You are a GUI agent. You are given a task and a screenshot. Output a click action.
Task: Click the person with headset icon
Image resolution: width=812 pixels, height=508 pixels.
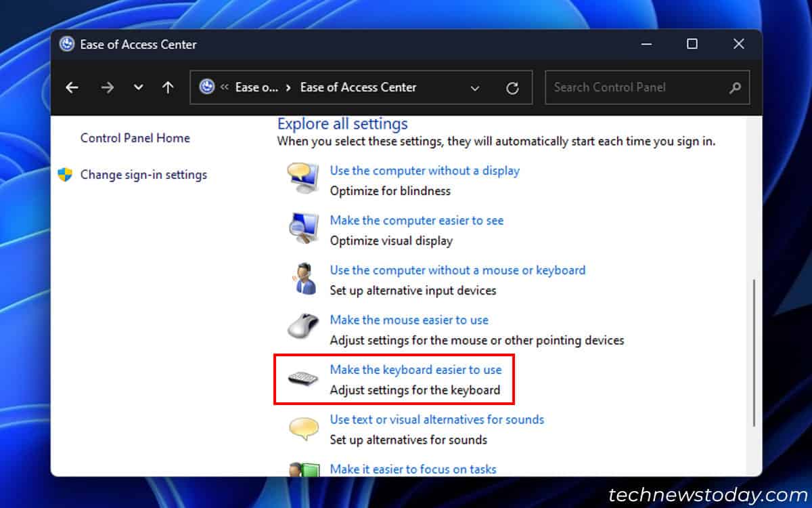[x=304, y=278]
